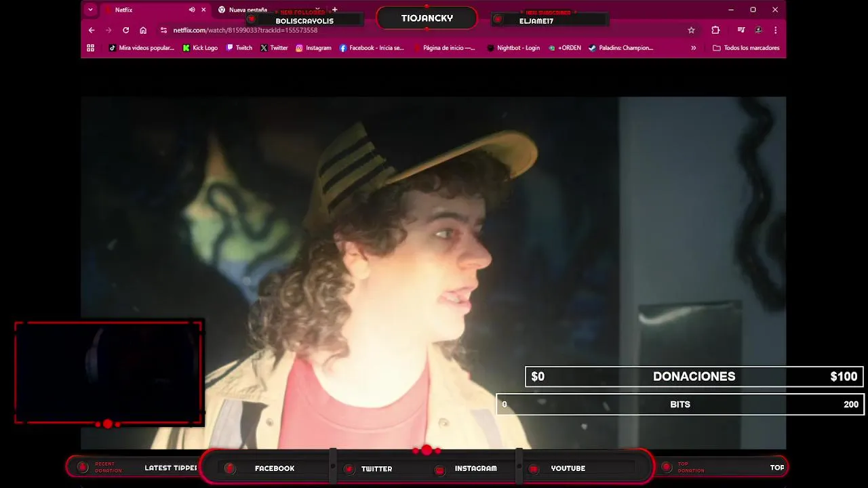Open a new tab with plus button
The image size is (868, 488).
point(334,10)
